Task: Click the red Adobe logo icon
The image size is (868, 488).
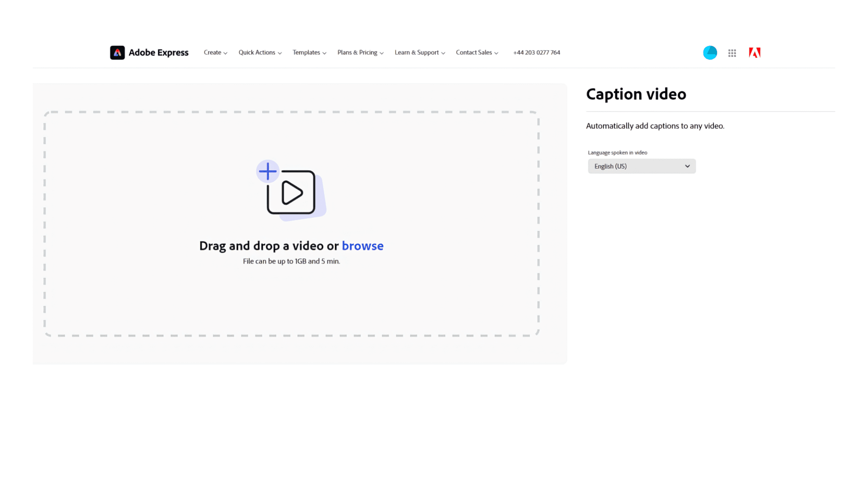Action: [x=754, y=53]
